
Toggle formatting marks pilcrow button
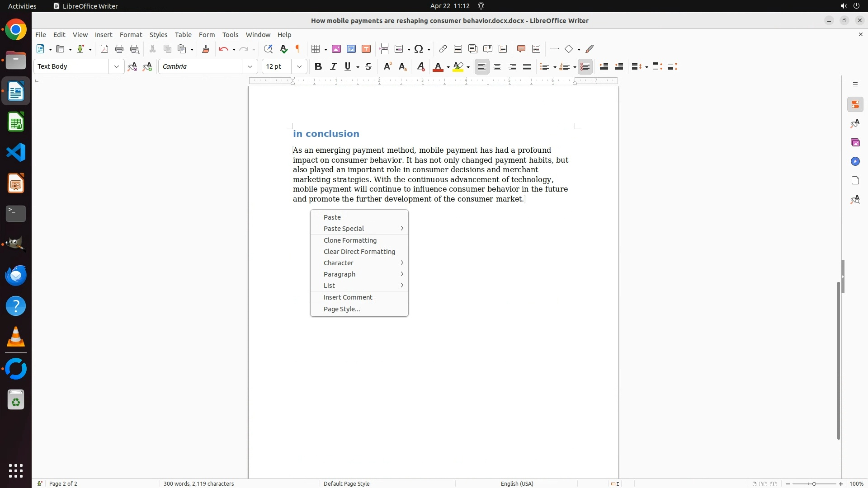click(x=298, y=49)
